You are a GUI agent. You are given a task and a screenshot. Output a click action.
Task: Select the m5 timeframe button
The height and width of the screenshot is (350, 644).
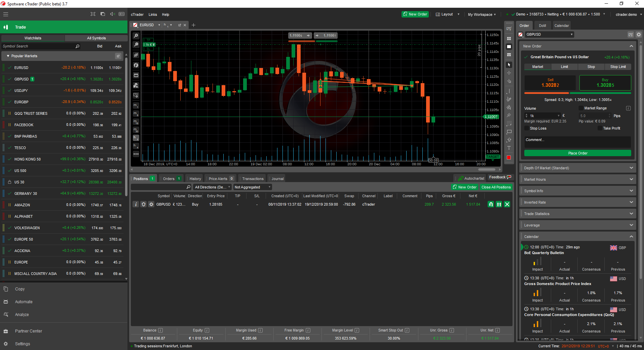[x=136, y=113]
